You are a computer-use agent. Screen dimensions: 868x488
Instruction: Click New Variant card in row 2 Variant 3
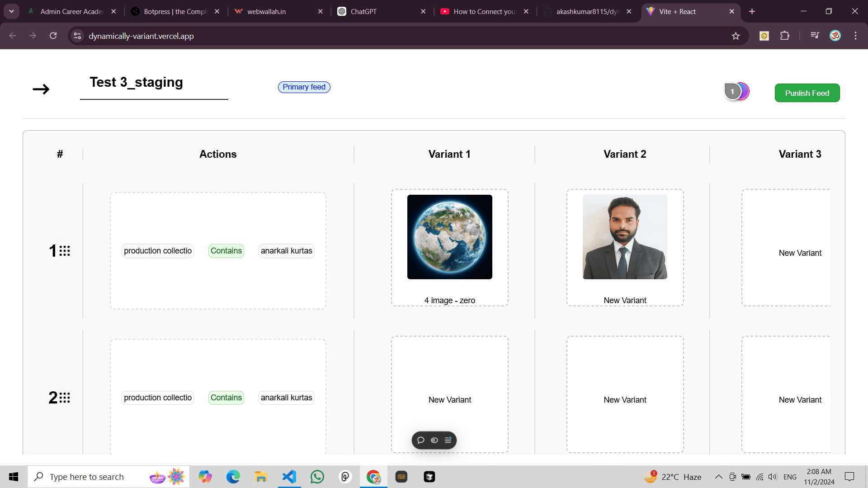tap(786, 394)
